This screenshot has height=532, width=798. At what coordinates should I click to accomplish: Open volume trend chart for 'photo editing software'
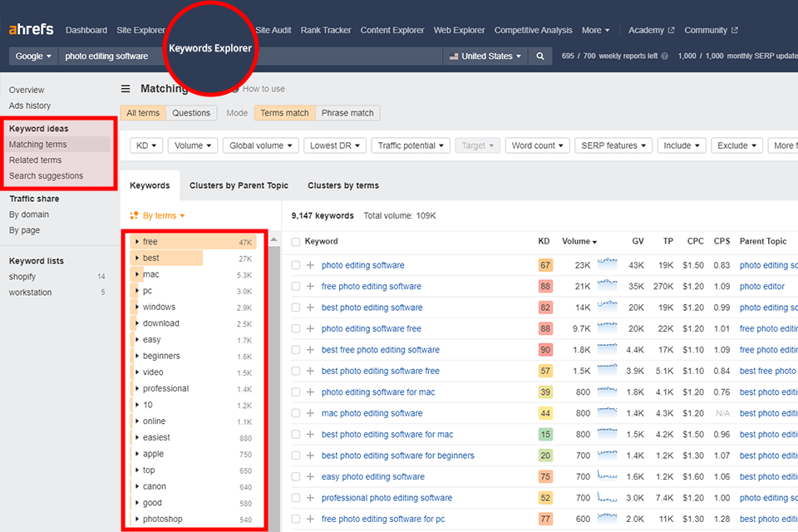click(x=607, y=264)
